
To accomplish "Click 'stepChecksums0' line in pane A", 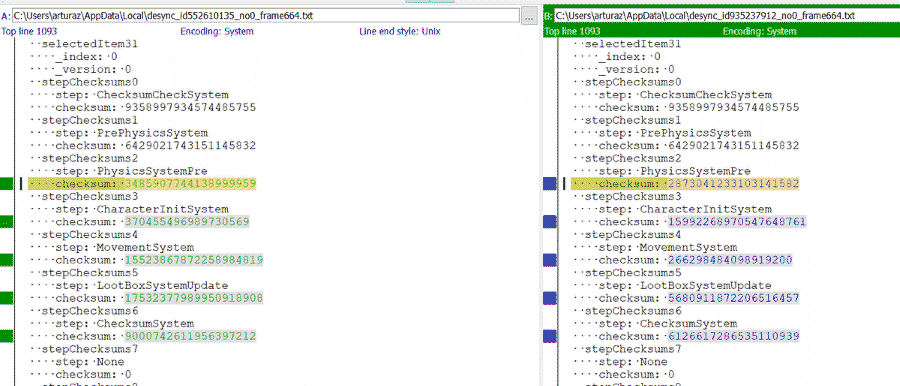I will 90,82.
